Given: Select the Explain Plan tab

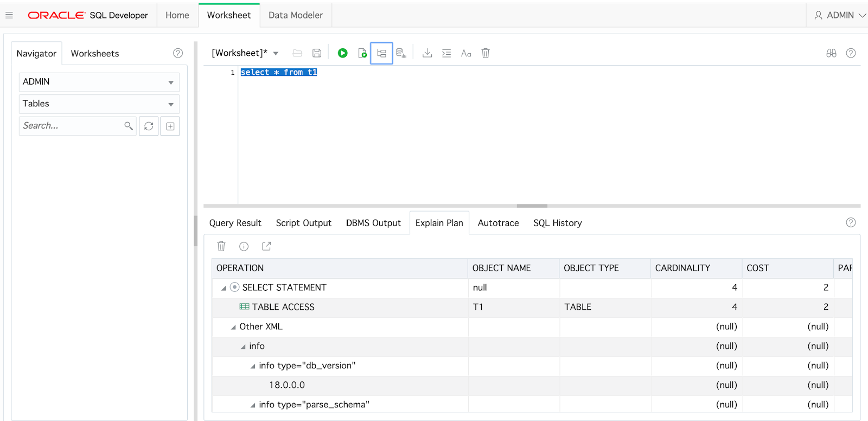Looking at the screenshot, I should (439, 223).
